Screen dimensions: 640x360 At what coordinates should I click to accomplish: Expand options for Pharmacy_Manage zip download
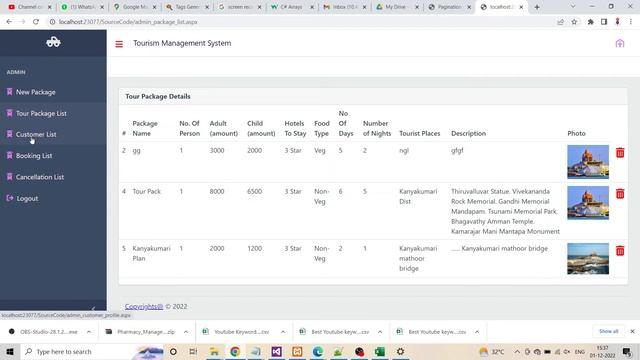pos(186,332)
